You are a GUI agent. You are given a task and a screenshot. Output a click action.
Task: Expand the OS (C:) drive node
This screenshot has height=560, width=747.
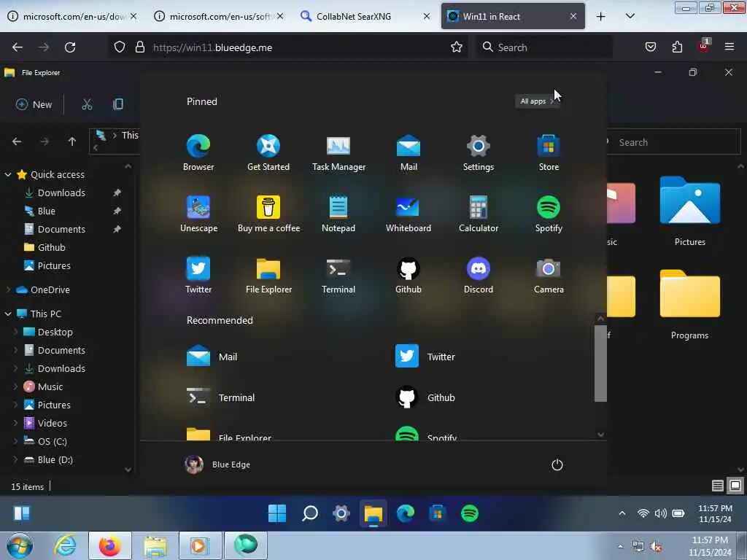[x=15, y=441]
